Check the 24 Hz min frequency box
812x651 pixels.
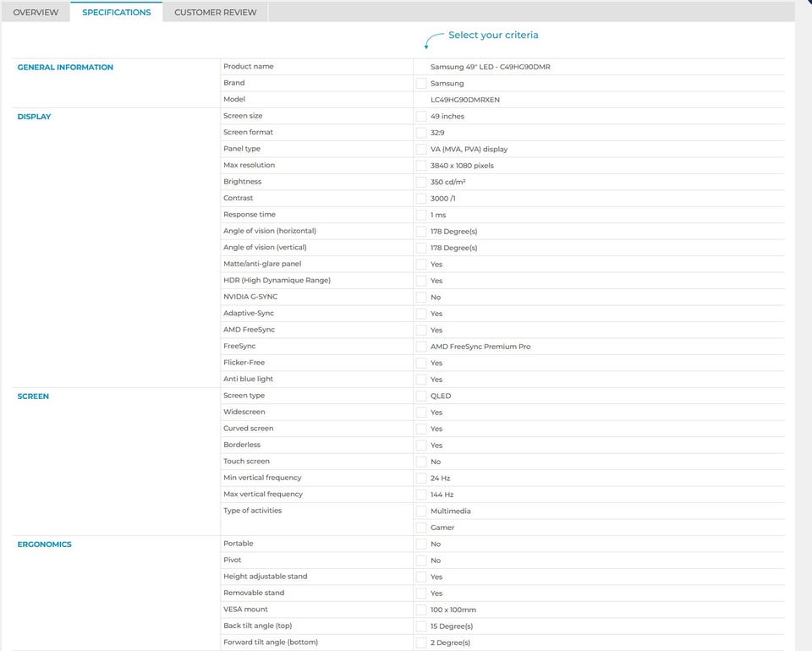click(421, 479)
